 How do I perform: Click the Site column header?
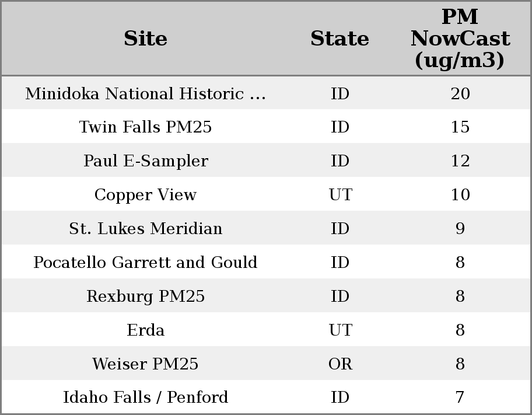pos(145,39)
